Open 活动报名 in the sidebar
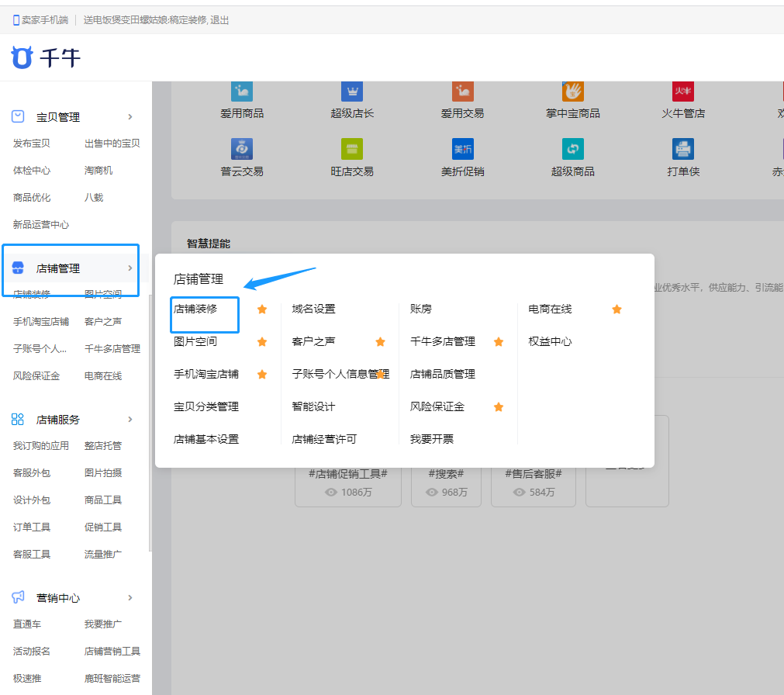This screenshot has height=695, width=784. 32,651
